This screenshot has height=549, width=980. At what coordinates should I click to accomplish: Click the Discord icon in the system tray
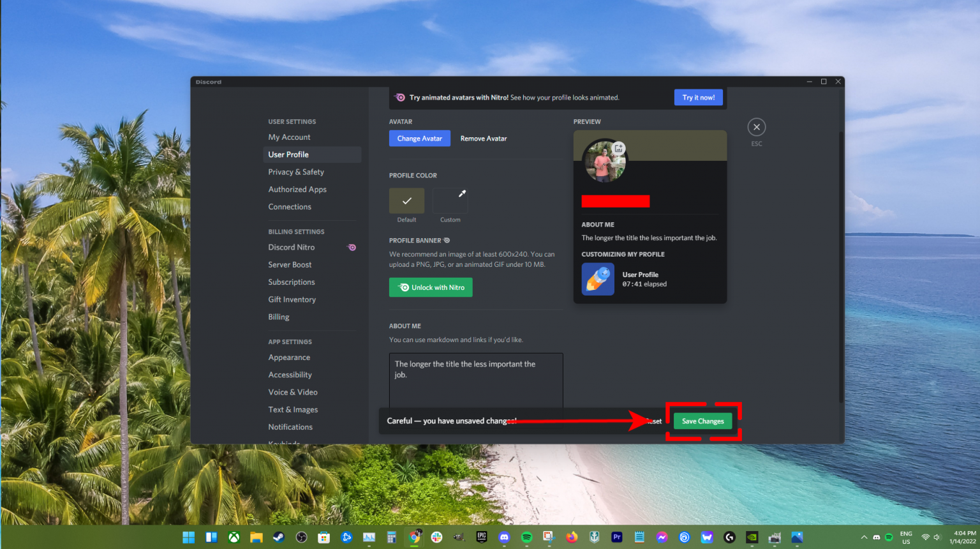(x=877, y=538)
